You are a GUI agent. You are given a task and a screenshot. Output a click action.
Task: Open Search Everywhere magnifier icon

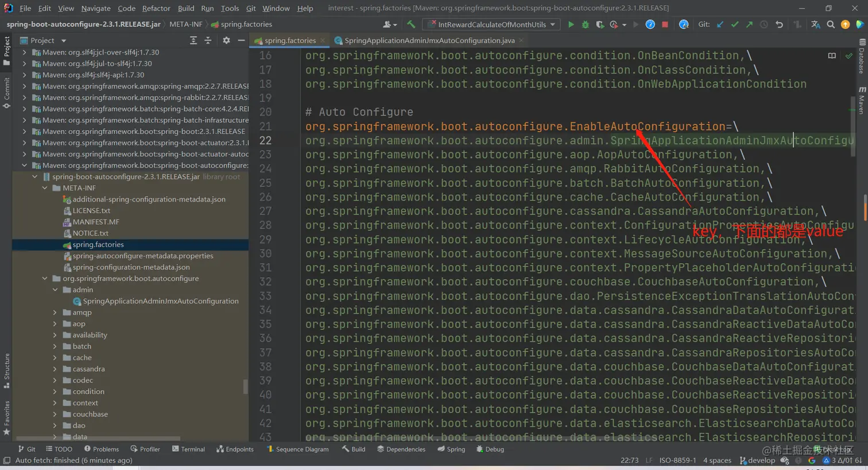(x=831, y=25)
